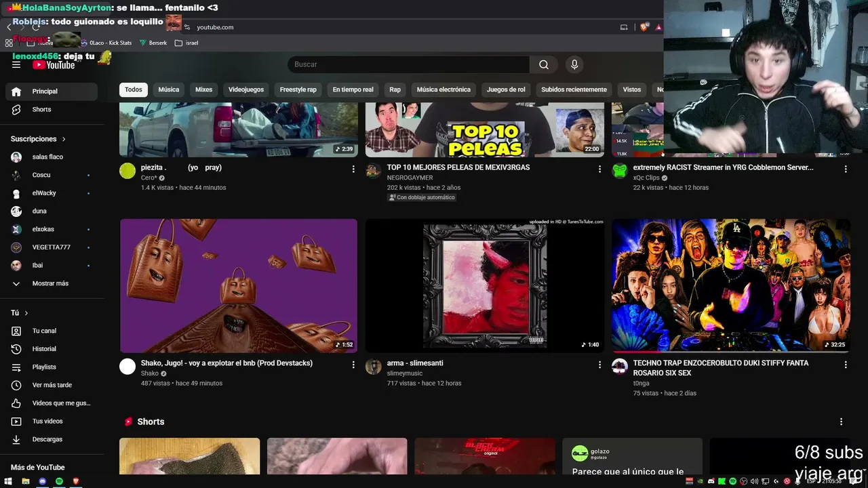Go to YouTube home via logo

click(54, 65)
